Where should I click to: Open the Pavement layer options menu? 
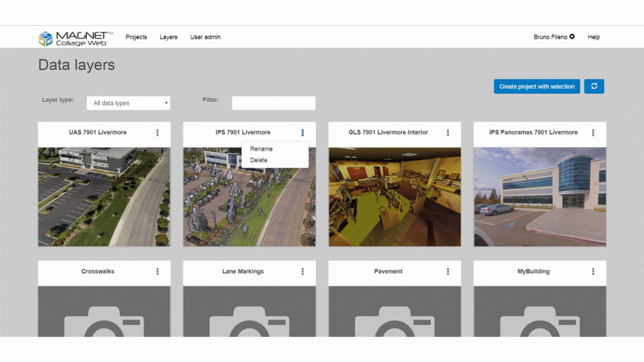pyautogui.click(x=447, y=271)
